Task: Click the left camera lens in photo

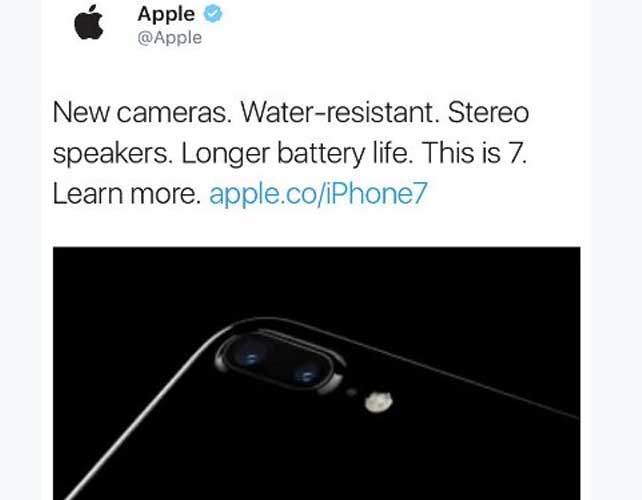Action: [250, 358]
